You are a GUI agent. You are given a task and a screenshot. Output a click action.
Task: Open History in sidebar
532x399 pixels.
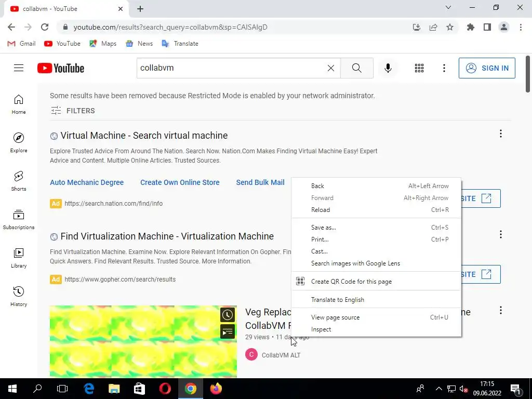[x=19, y=296]
